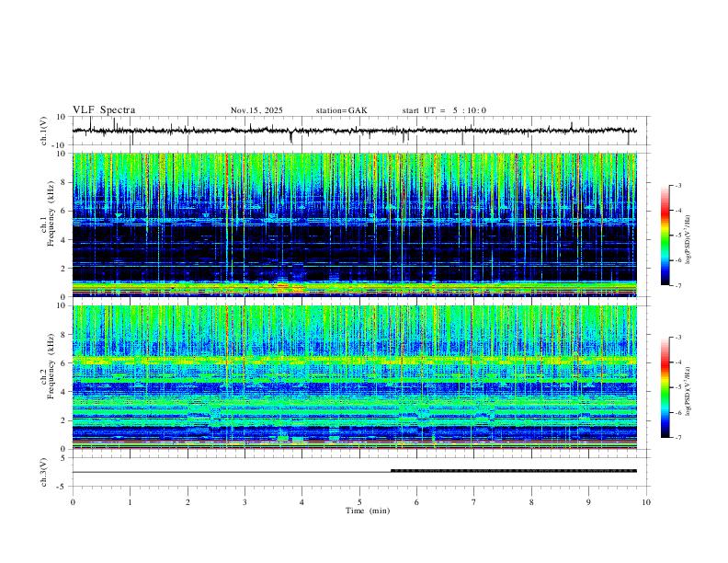728x563 pixels.
Task: Click the 'start UT = 5 :10: 0' text
Action: (444, 110)
